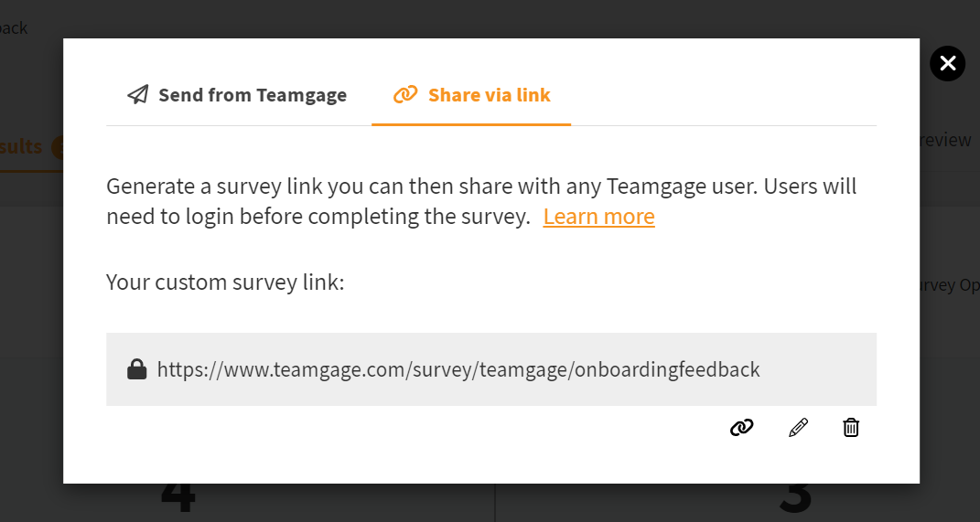Viewport: 980px width, 522px height.
Task: Delete the survey link with trash icon
Action: 851,428
